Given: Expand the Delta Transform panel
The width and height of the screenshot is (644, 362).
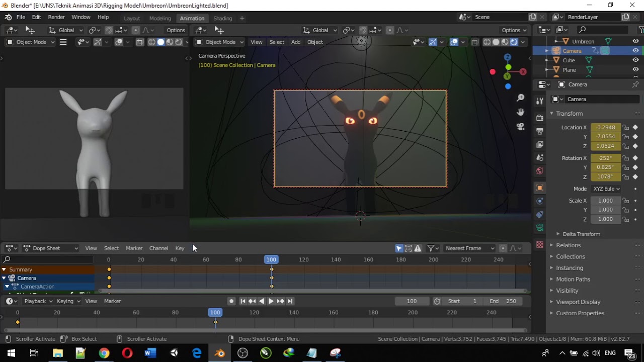Looking at the screenshot, I should click(581, 234).
